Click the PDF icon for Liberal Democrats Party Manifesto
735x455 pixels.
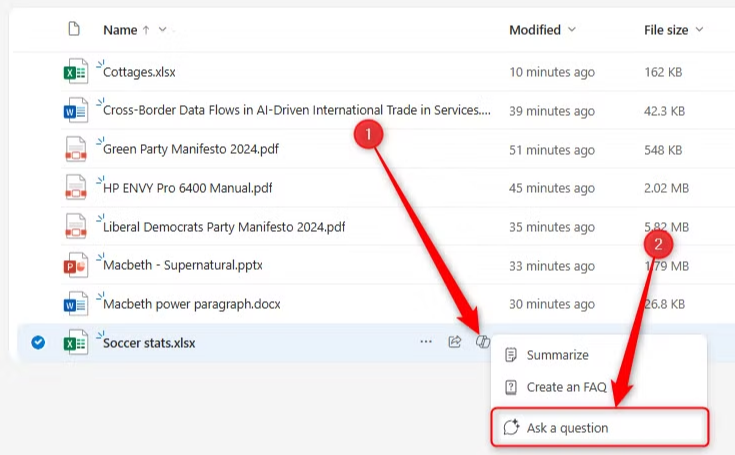point(75,226)
